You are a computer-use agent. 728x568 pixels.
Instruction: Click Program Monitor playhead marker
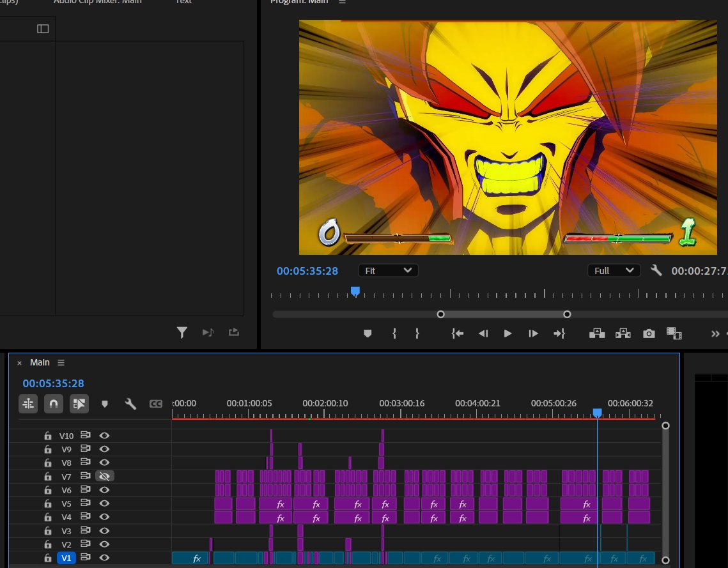click(x=355, y=291)
